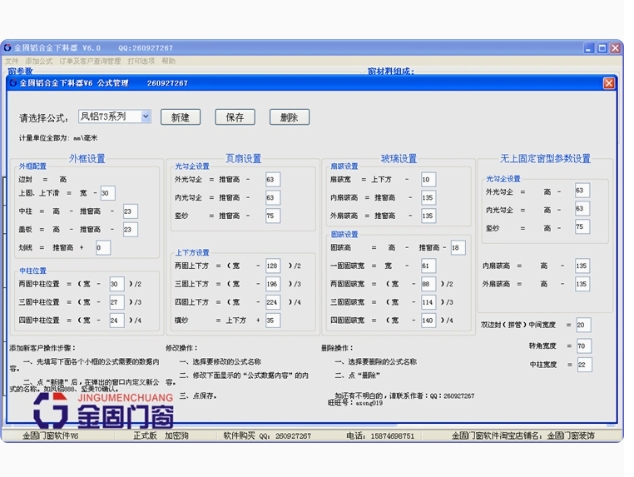Click status bar text 金固门窗软件V6
The width and height of the screenshot is (634, 477).
[50, 436]
